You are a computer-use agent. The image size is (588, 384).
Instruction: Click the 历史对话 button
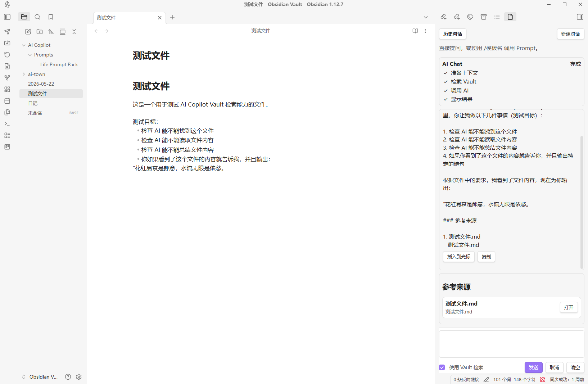click(453, 34)
